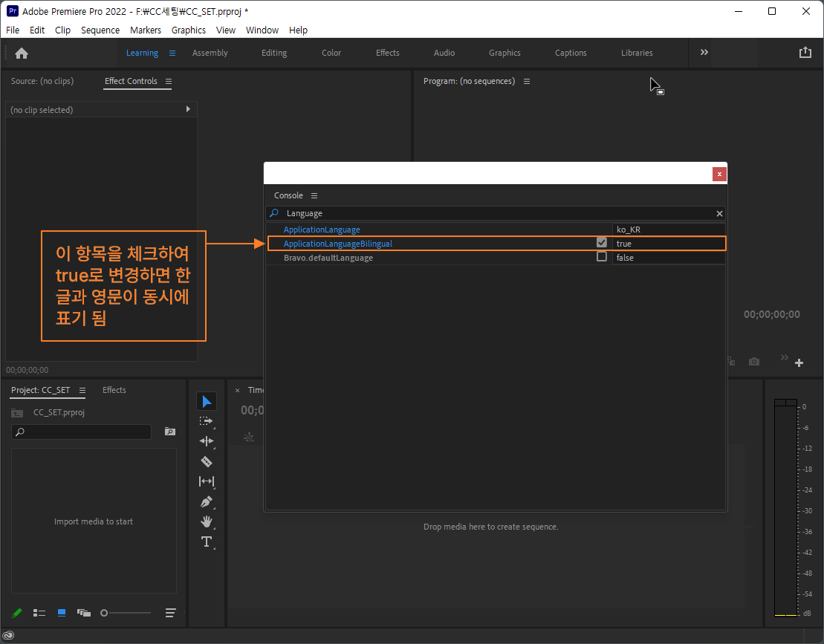Toggle project writable green pencil icon
This screenshot has width=824, height=644.
coord(17,613)
